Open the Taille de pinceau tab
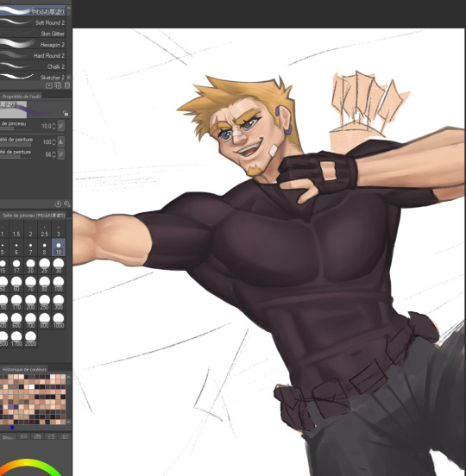Viewport: 466px width, 476px height. (x=33, y=216)
